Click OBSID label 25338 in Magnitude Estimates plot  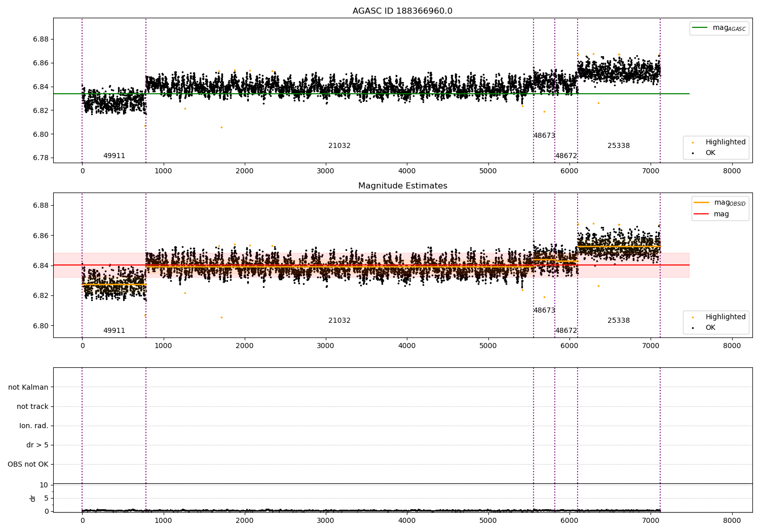[619, 321]
